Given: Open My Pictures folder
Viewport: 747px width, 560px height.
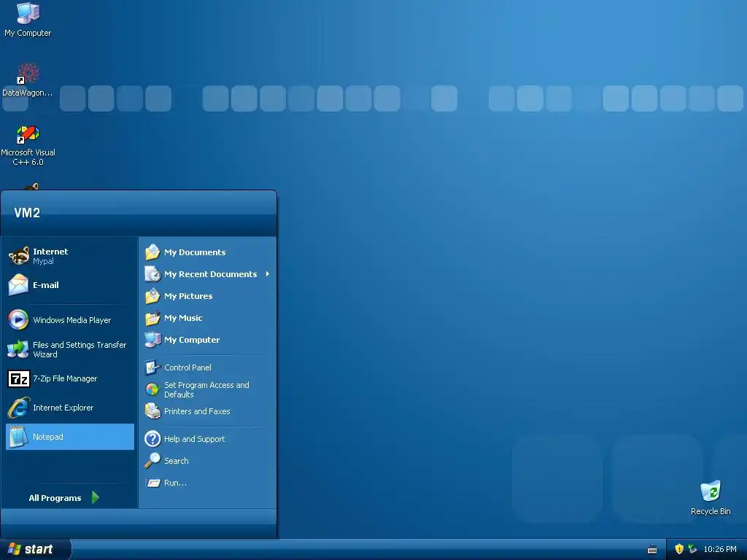Looking at the screenshot, I should 207,296.
